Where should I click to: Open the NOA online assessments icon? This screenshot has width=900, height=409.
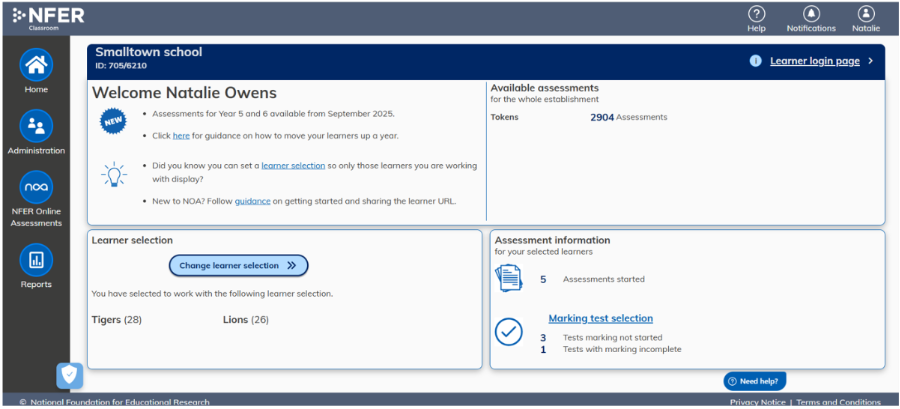(x=36, y=187)
